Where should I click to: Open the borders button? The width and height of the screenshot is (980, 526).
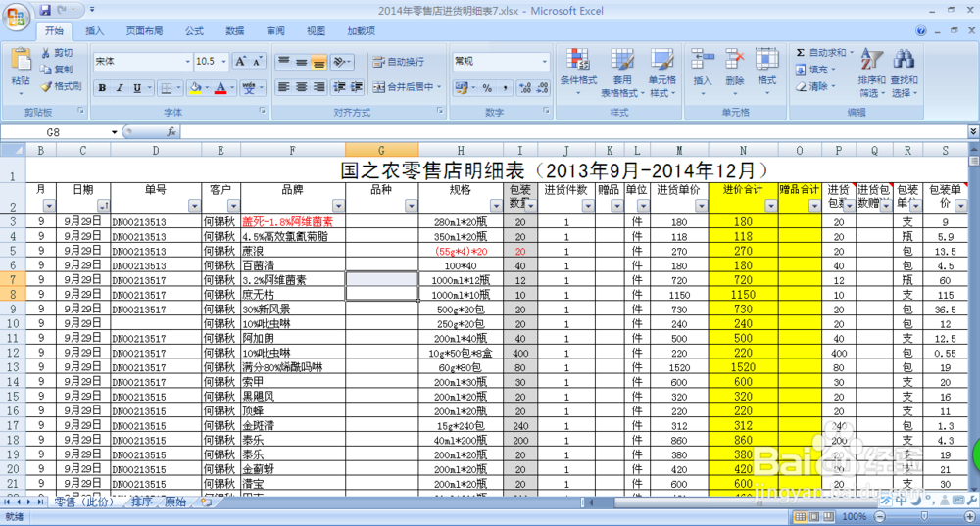click(x=167, y=88)
